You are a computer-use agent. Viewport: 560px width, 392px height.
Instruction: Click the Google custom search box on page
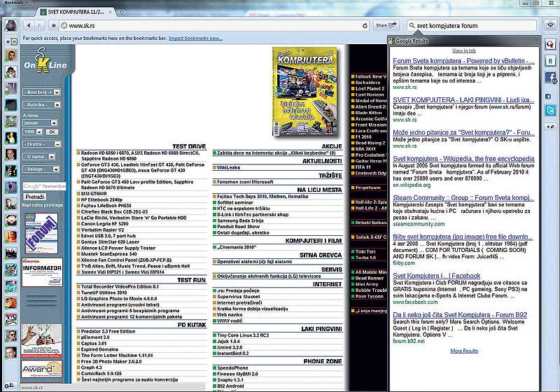pos(45,186)
